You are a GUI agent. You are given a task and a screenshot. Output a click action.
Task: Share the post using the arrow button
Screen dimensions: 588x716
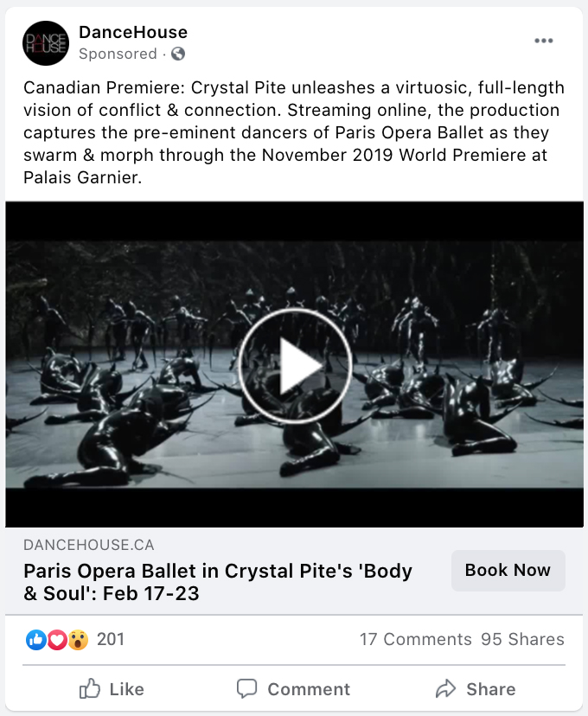point(476,689)
